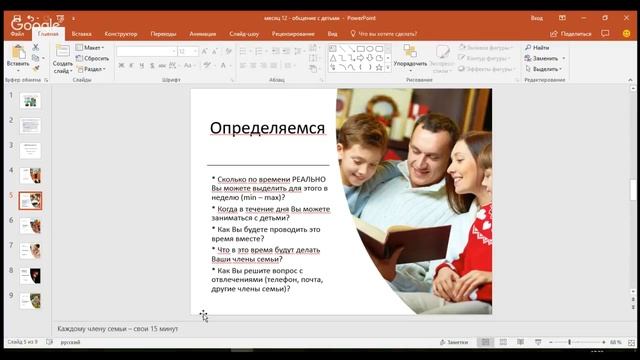Select the oval shape in shapes gallery
Image resolution: width=640 pixels, height=360 pixels.
[370, 49]
